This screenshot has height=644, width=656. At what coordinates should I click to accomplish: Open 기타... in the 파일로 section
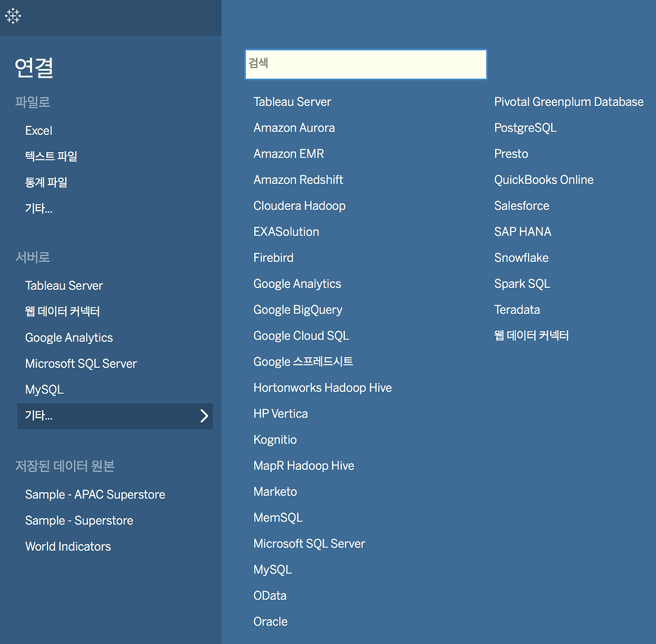[38, 209]
